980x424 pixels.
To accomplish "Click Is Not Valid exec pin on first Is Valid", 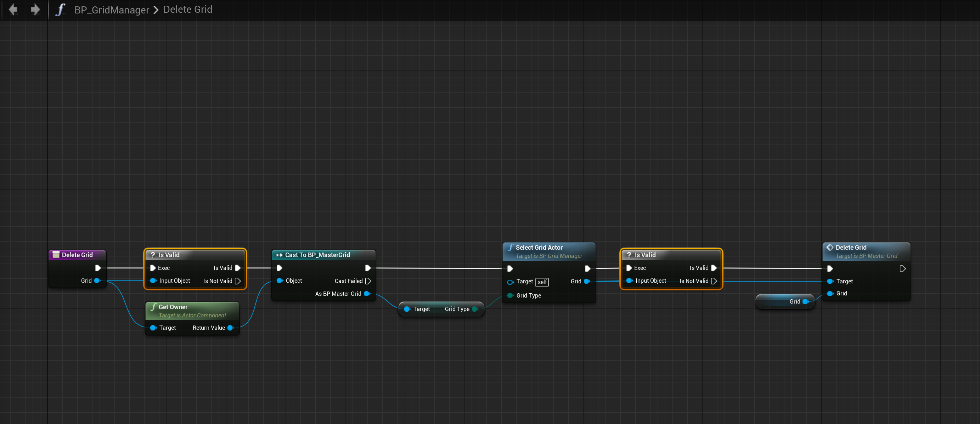I will coord(238,281).
